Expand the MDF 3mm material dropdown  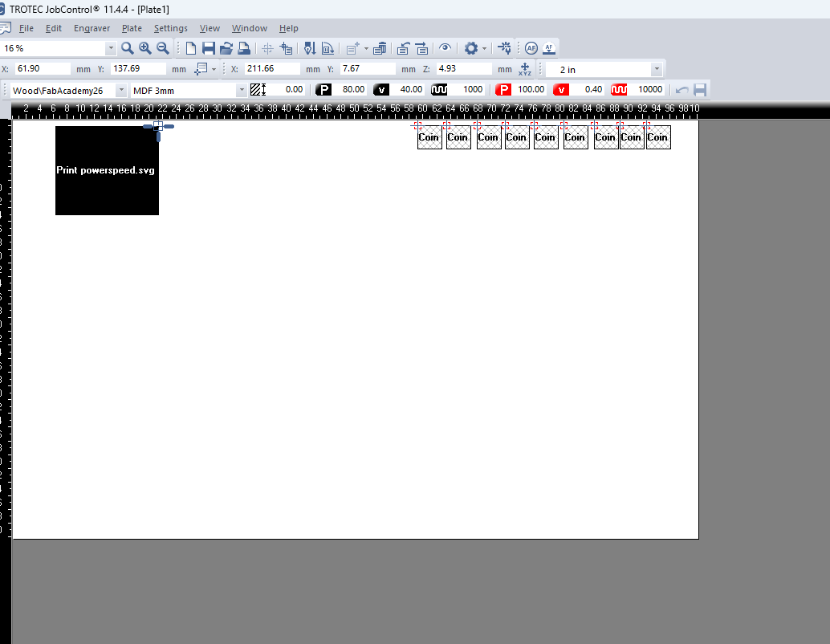[x=242, y=89]
